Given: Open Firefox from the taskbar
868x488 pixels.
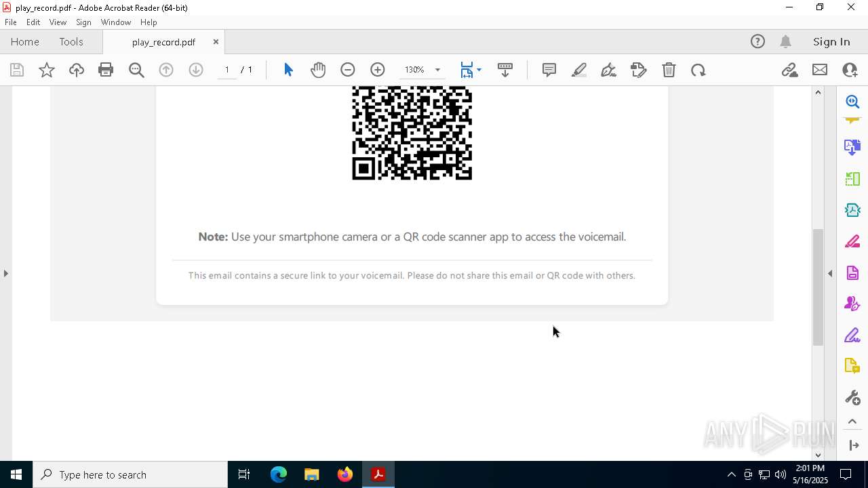Looking at the screenshot, I should [x=345, y=474].
